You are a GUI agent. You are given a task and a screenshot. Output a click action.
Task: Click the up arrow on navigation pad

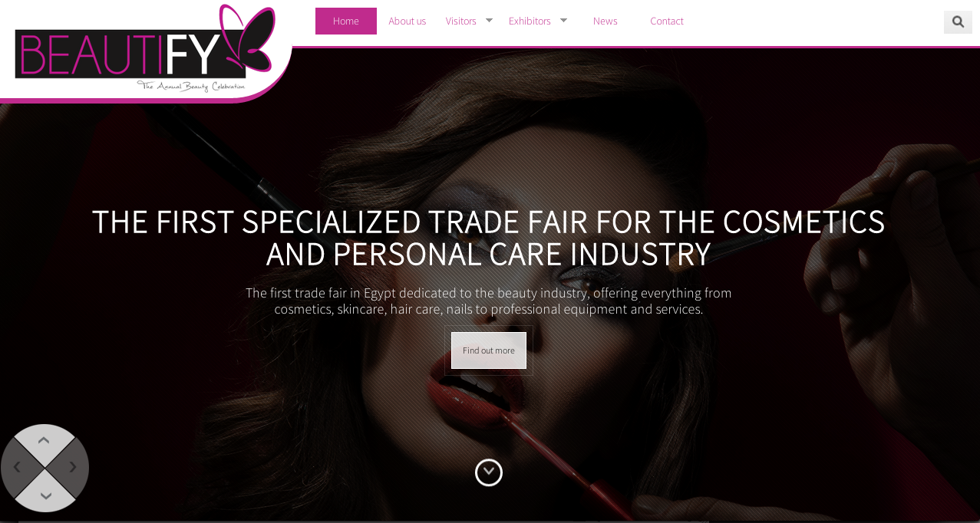(x=44, y=440)
